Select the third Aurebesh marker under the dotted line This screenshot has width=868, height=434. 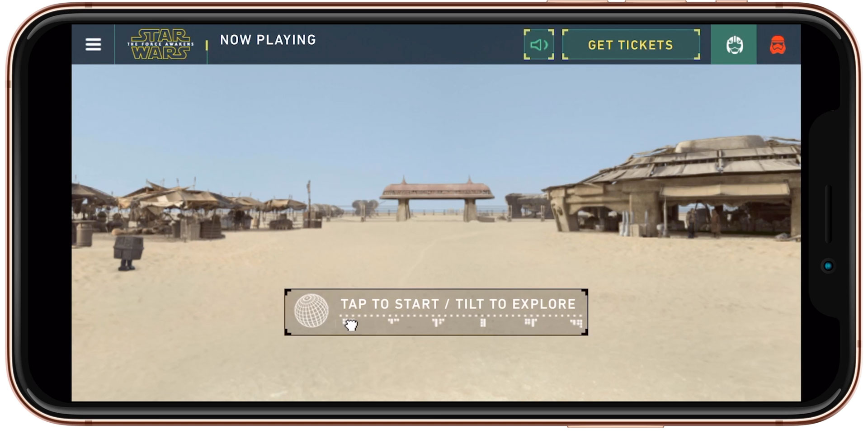[x=438, y=322]
